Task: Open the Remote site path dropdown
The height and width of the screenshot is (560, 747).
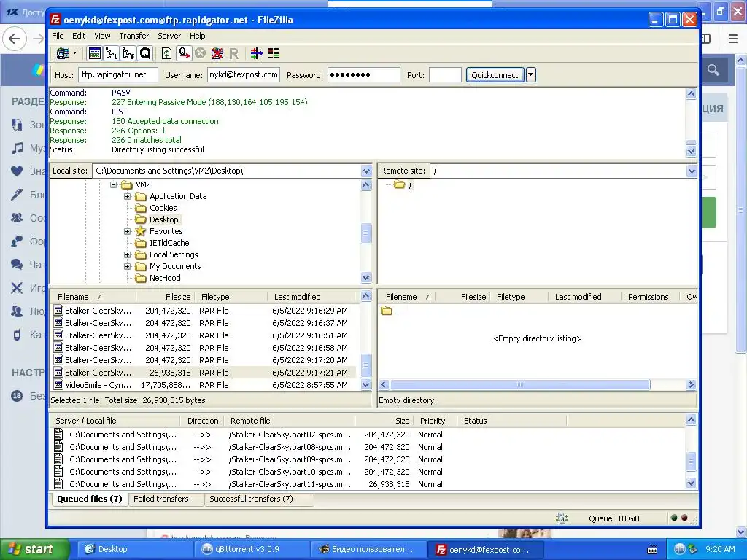Action: [x=692, y=171]
